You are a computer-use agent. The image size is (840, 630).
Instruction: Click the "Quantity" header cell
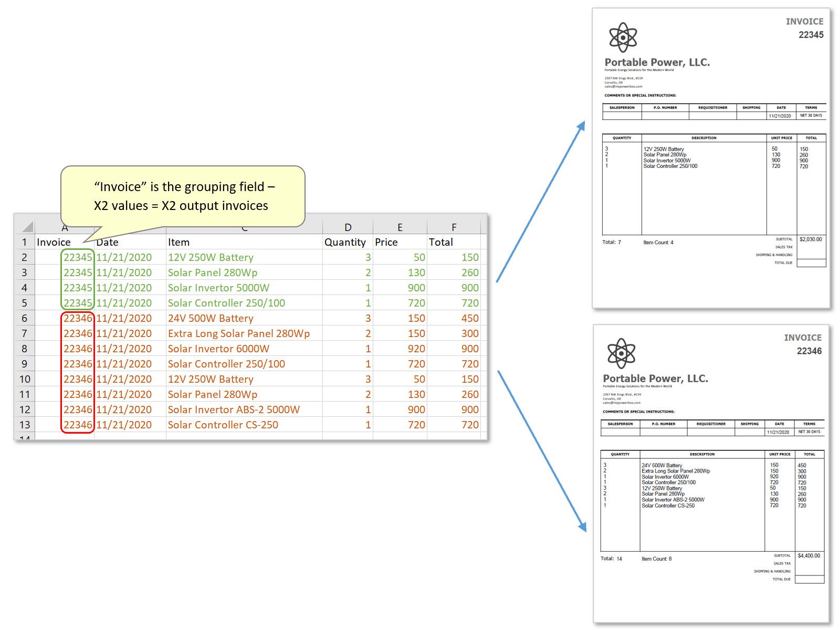[x=345, y=242]
